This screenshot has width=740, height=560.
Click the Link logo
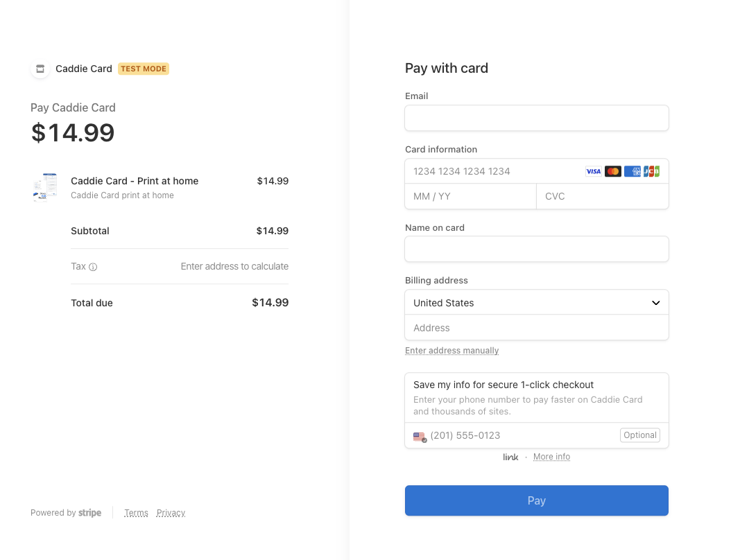click(x=510, y=457)
